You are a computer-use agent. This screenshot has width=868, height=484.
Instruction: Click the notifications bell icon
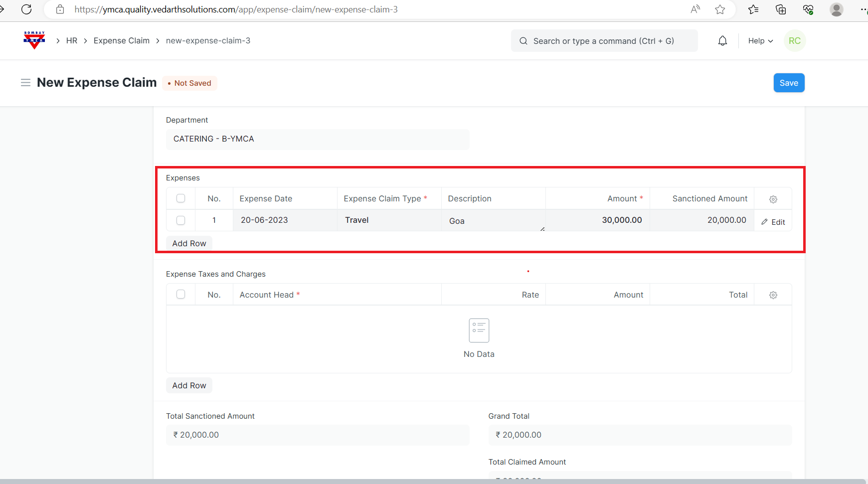[722, 41]
